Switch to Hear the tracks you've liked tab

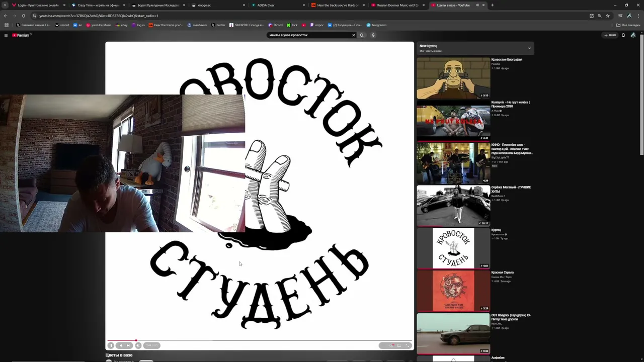click(338, 5)
